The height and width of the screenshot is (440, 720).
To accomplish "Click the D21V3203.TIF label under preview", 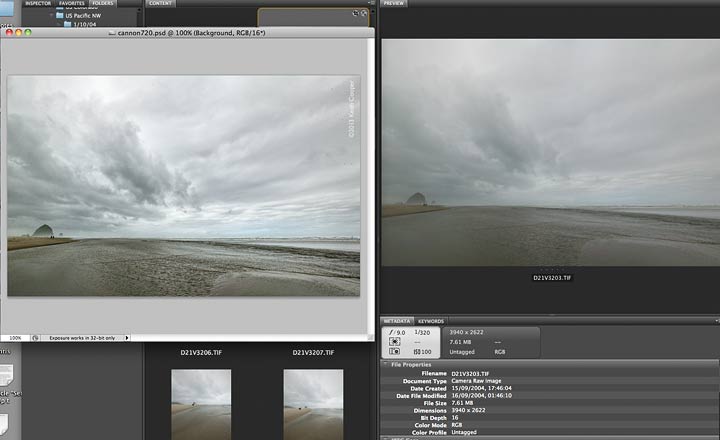I will tap(552, 278).
